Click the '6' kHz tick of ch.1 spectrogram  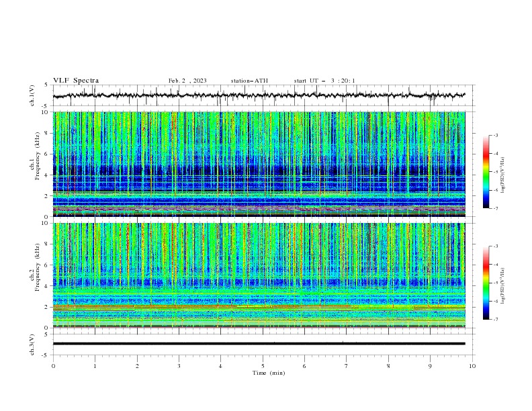tap(48, 154)
